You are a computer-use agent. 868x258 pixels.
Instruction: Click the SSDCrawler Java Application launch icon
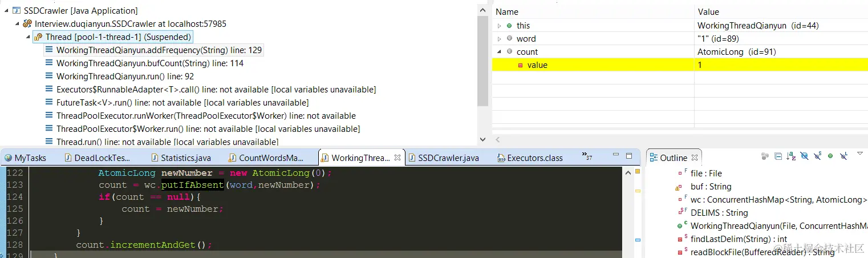[17, 11]
